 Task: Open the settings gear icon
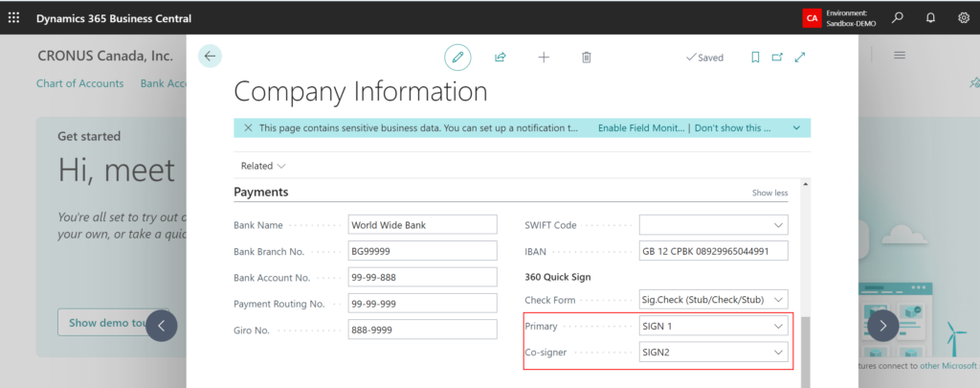click(963, 17)
